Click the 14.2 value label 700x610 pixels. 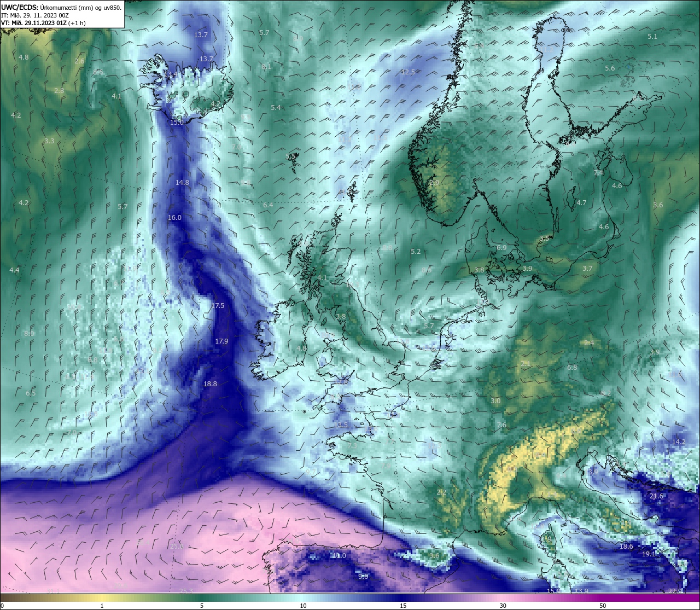[x=679, y=442]
